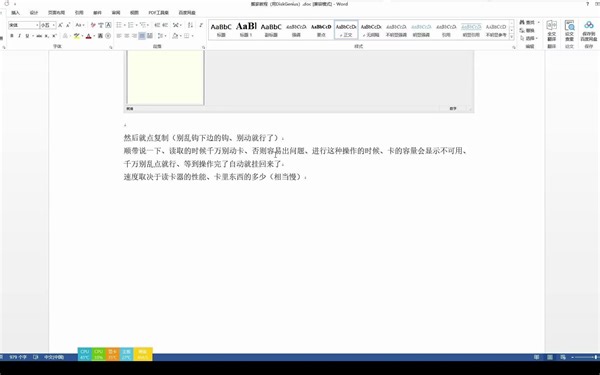Open the References ribbon tab

pos(79,13)
